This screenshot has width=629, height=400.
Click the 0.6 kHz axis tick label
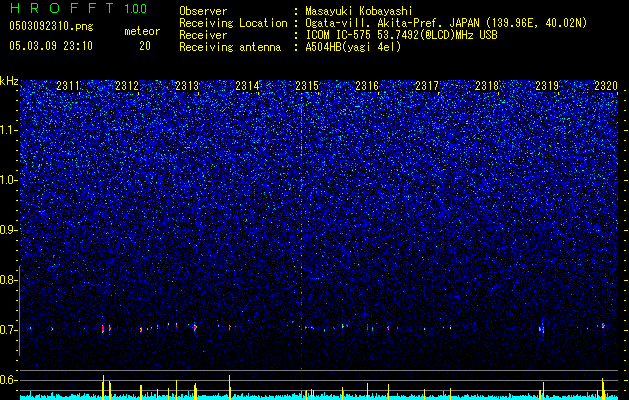pyautogui.click(x=8, y=380)
